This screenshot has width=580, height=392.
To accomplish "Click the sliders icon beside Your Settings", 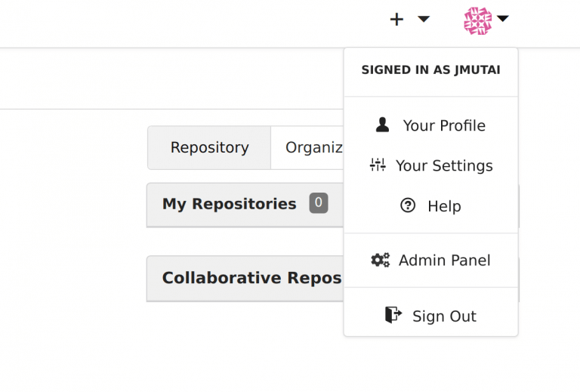I will (x=378, y=165).
